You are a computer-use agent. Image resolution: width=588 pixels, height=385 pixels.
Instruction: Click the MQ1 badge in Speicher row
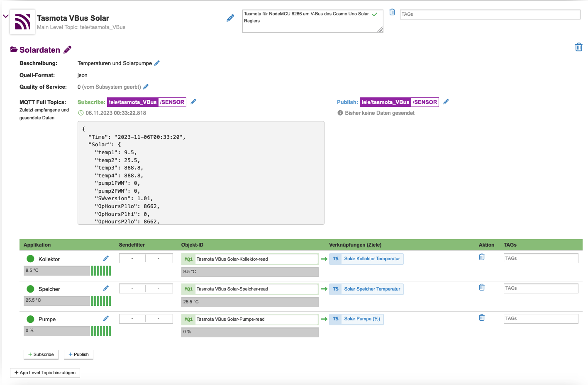(189, 289)
